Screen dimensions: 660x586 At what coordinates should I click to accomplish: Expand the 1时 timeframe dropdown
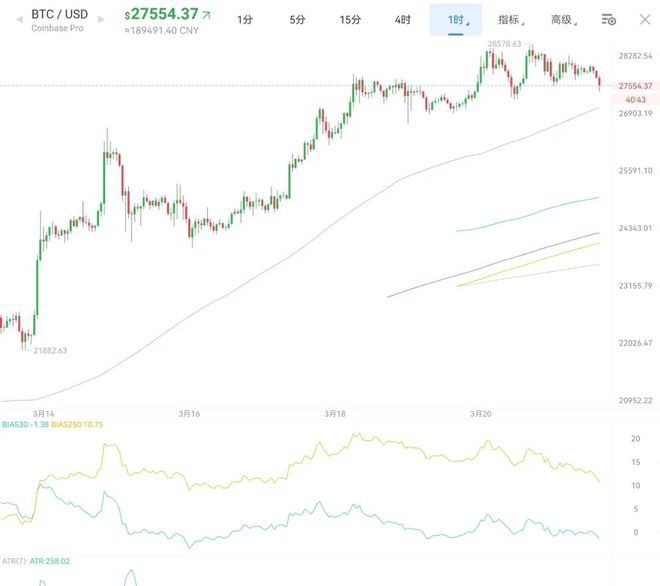[456, 20]
